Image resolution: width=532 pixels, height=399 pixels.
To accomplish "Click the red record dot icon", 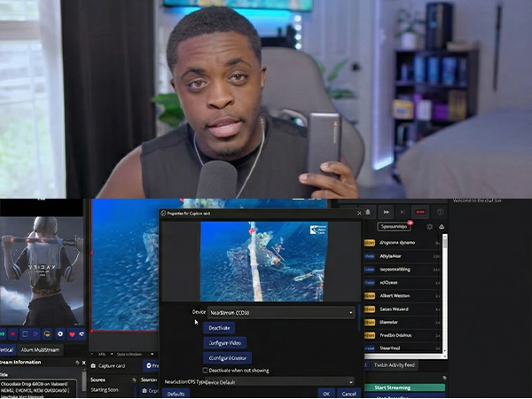I will tap(13, 334).
